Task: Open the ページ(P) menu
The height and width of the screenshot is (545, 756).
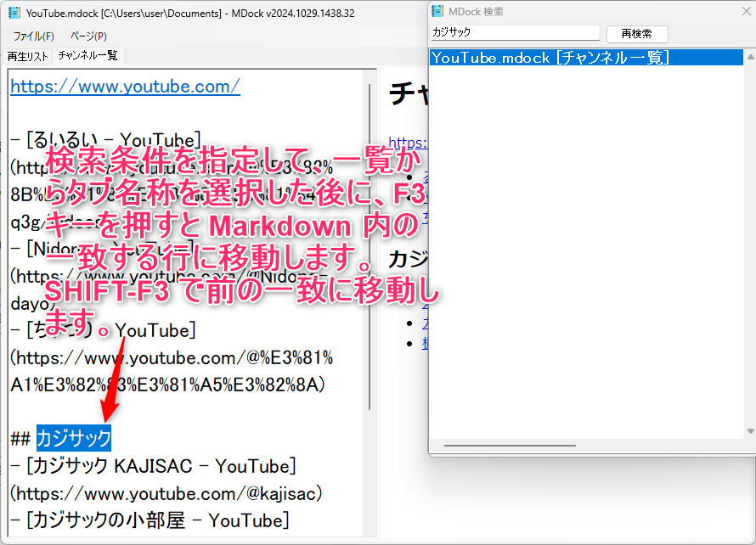Action: (88, 37)
